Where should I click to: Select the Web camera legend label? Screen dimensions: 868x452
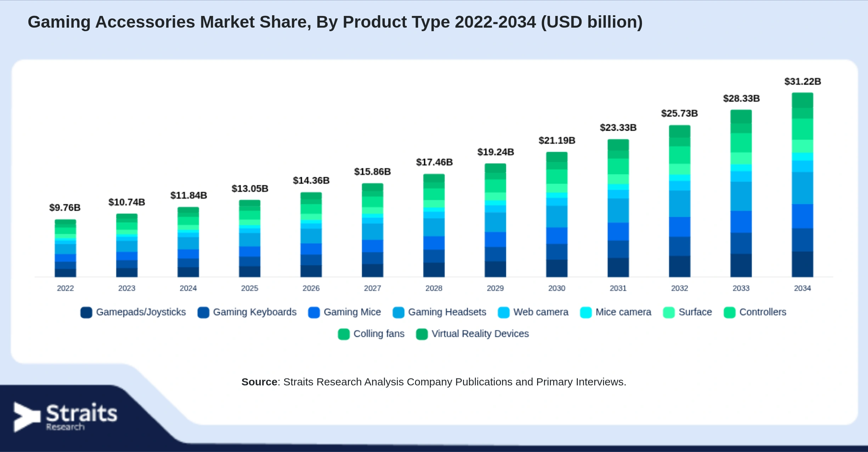(541, 312)
